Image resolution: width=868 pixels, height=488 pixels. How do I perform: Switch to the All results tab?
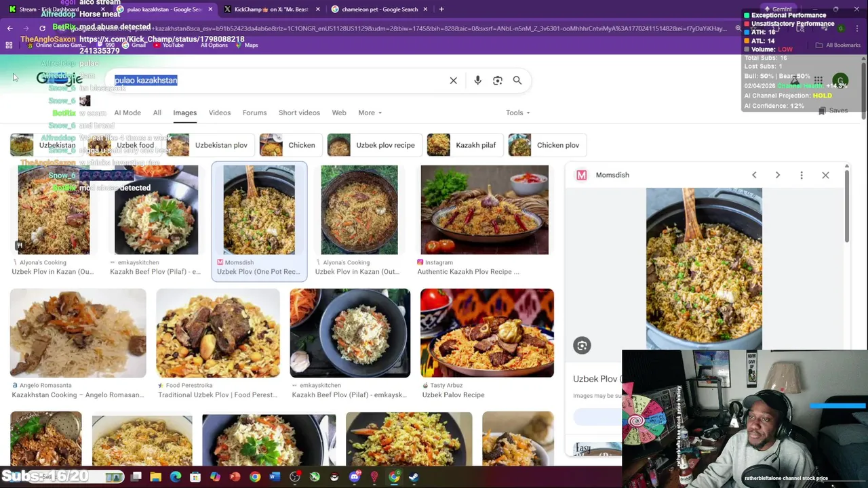(157, 113)
